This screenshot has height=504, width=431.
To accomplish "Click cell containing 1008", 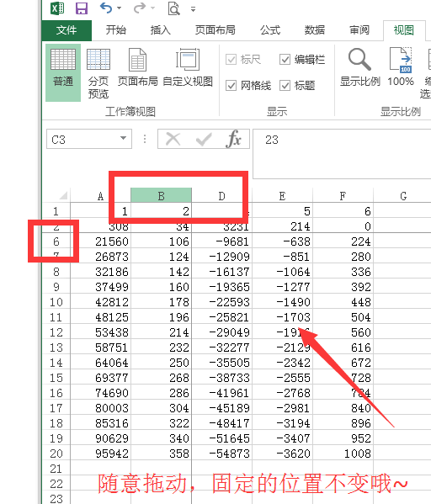I will pos(343,454).
